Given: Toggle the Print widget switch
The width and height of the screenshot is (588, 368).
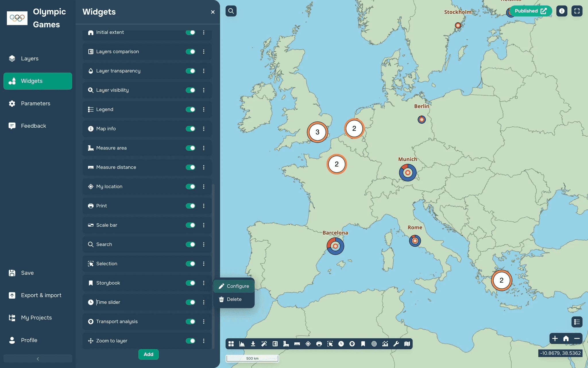Looking at the screenshot, I should pyautogui.click(x=190, y=206).
